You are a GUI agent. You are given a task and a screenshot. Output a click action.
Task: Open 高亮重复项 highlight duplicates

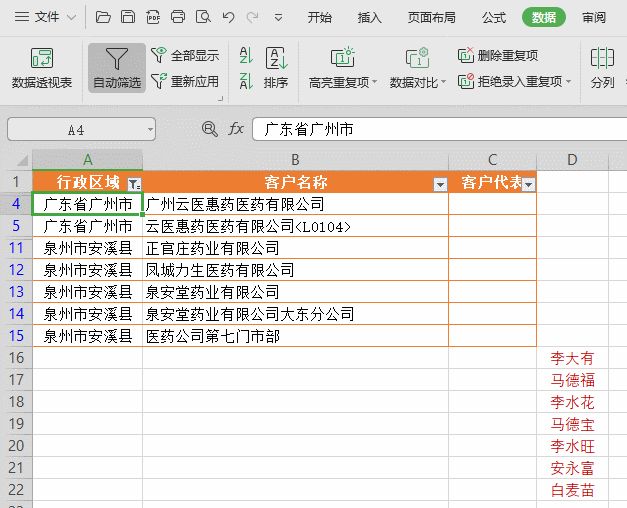point(343,67)
